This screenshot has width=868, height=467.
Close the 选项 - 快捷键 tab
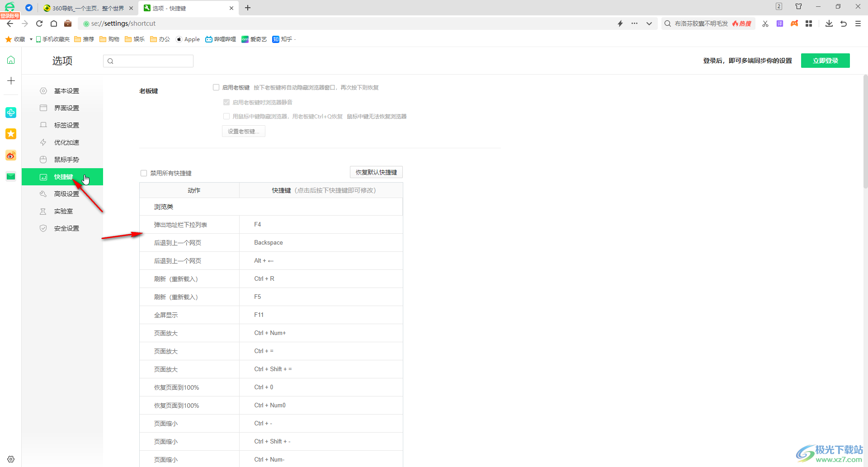[231, 8]
